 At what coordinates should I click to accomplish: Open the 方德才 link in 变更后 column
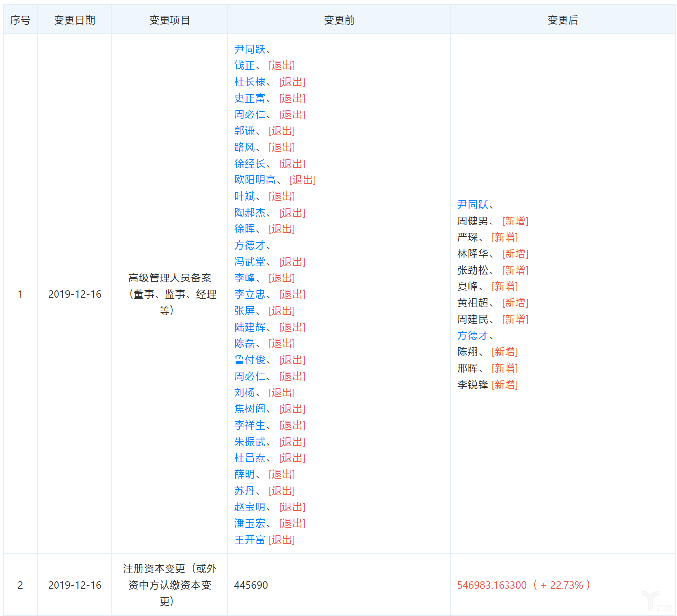tap(473, 336)
